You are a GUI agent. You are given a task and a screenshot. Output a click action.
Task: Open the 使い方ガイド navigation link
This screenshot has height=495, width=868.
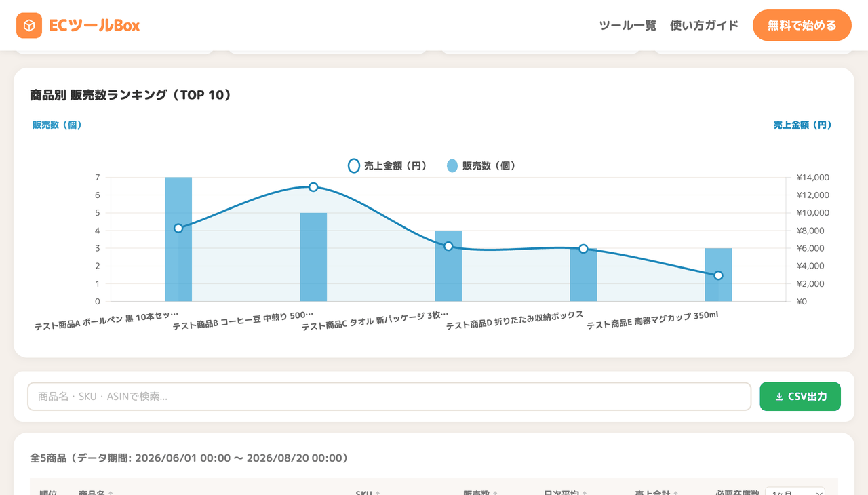(704, 26)
